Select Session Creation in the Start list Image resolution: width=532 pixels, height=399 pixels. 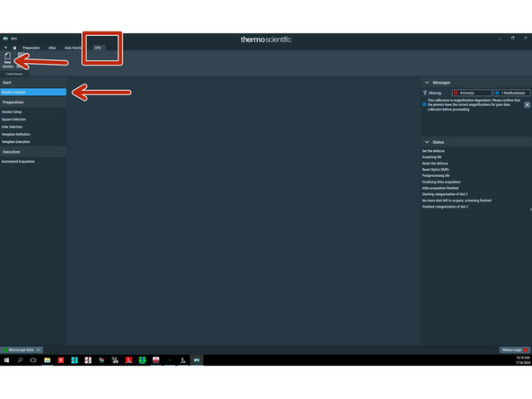click(x=33, y=92)
